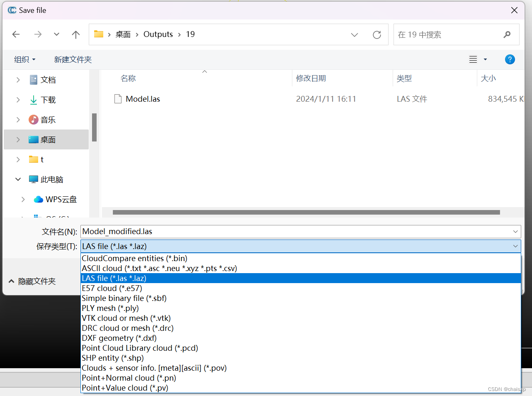Expand the 此电脑 tree item
The height and width of the screenshot is (396, 532).
(18, 179)
